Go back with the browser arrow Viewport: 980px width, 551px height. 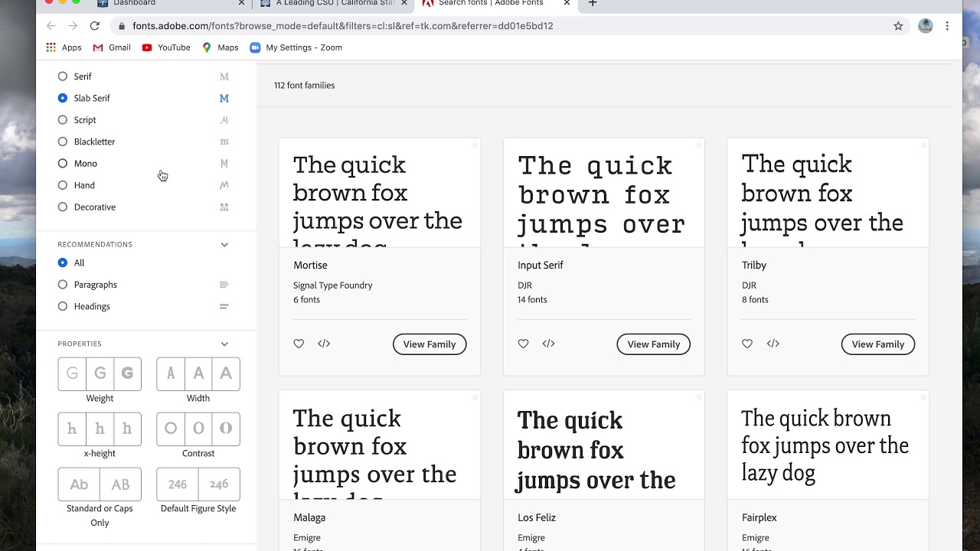pos(51,26)
